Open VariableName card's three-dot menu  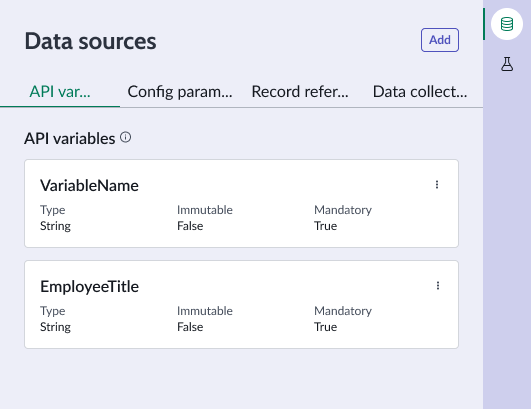[437, 185]
